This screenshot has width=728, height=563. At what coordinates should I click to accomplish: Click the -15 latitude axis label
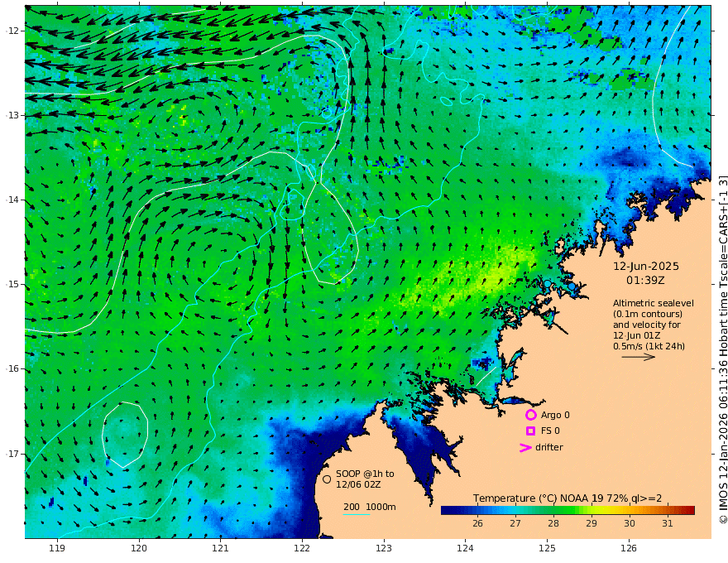tap(12, 284)
